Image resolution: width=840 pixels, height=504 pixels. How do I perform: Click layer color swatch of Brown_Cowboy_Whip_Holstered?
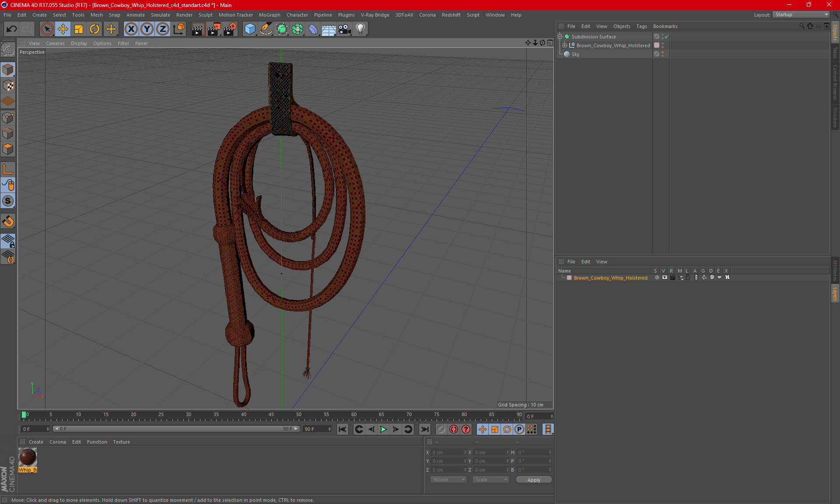(569, 278)
